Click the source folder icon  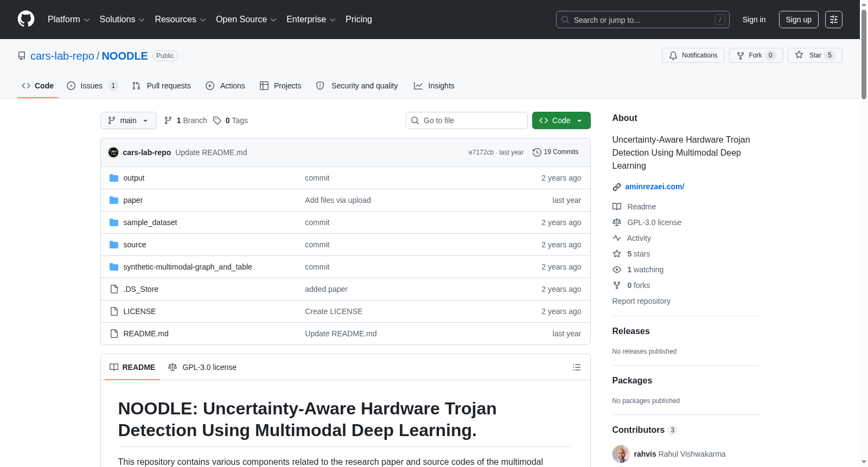pos(114,245)
